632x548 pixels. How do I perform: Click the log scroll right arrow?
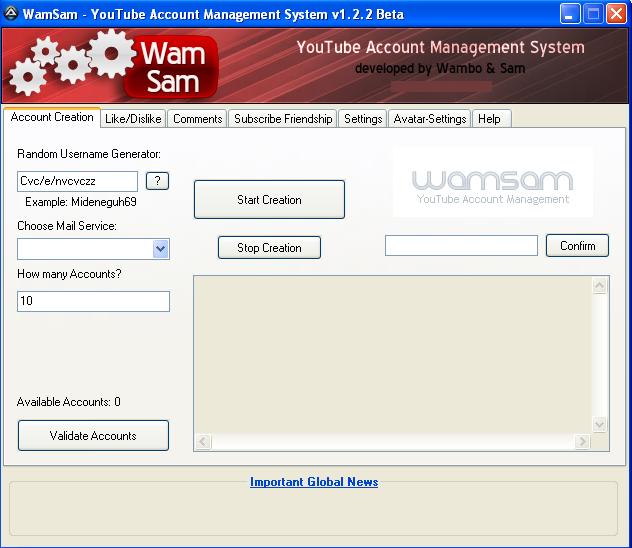click(x=582, y=442)
